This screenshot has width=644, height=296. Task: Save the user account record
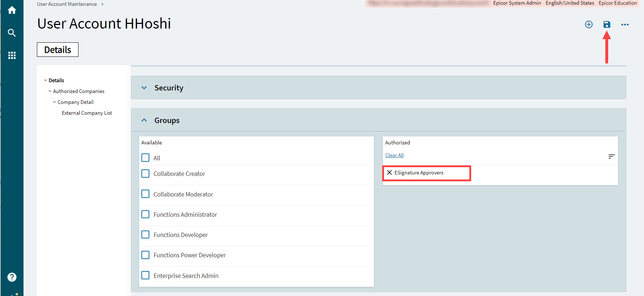(607, 25)
